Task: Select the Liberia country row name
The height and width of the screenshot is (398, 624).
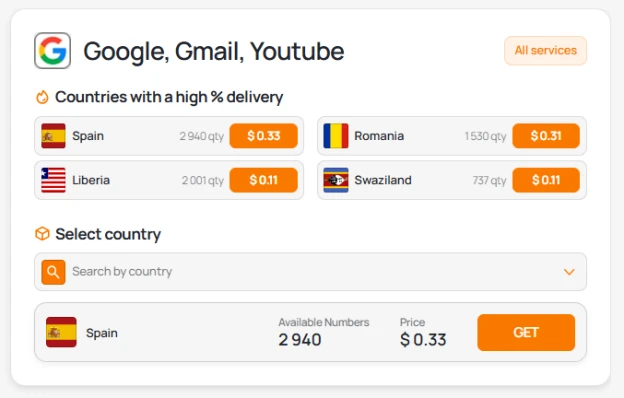Action: 91,180
